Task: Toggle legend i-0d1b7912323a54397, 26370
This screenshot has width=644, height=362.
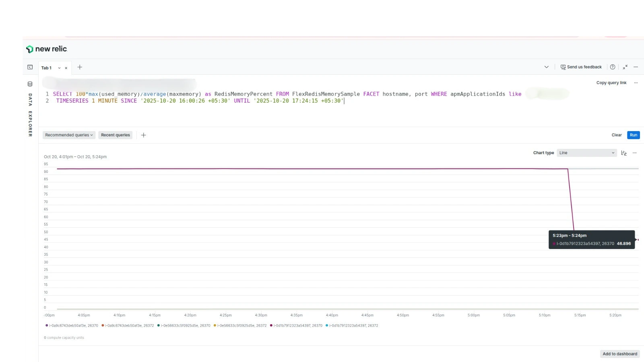Action: 296,326
